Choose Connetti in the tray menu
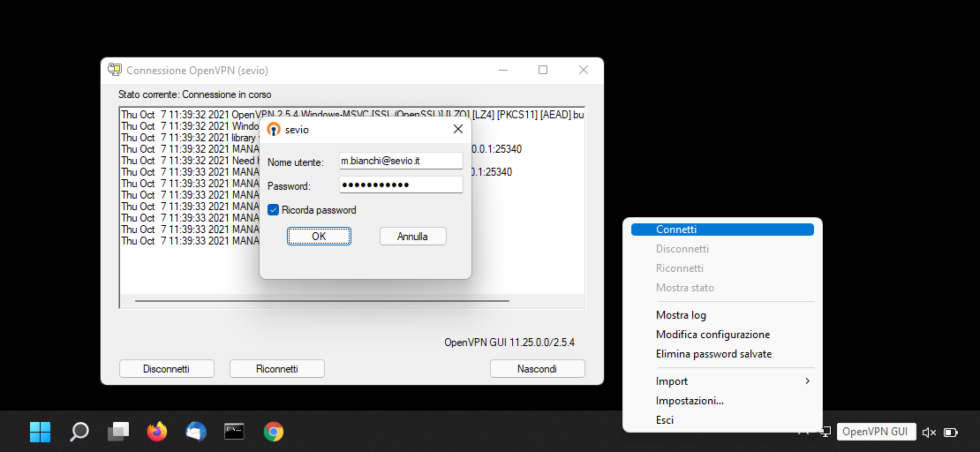 (722, 230)
